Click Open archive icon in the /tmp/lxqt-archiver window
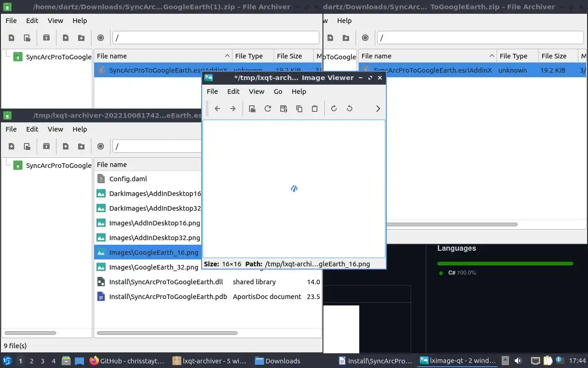588x368 pixels. [x=27, y=146]
